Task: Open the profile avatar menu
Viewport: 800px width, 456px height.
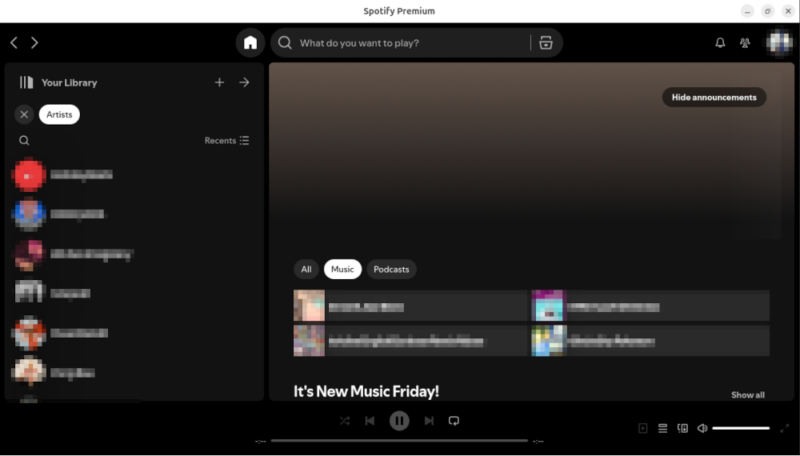Action: pyautogui.click(x=779, y=43)
